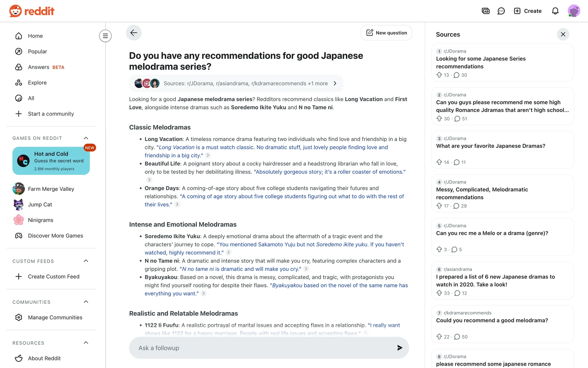Go to Popular in the sidebar
588x368 pixels.
tap(37, 52)
